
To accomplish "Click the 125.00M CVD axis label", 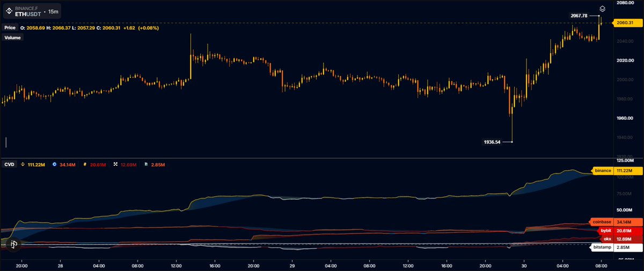I will [625, 160].
